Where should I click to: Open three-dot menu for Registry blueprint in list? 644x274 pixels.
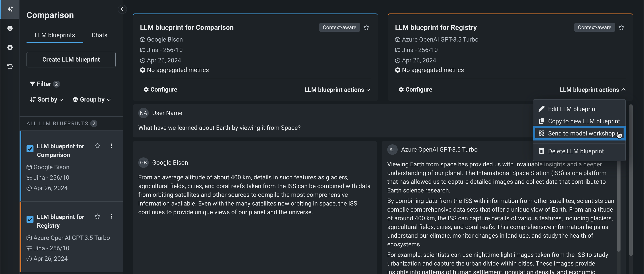[111, 217]
